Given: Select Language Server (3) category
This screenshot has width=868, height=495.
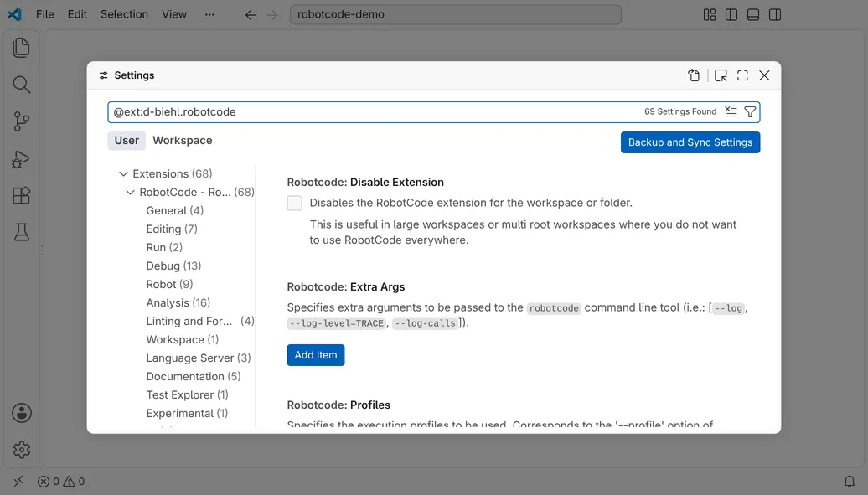Looking at the screenshot, I should pos(199,358).
